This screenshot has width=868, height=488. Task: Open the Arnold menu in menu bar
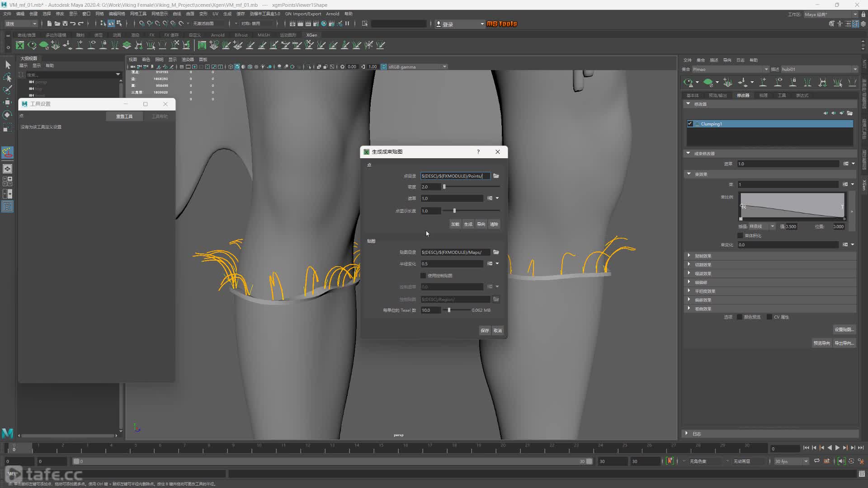332,14
